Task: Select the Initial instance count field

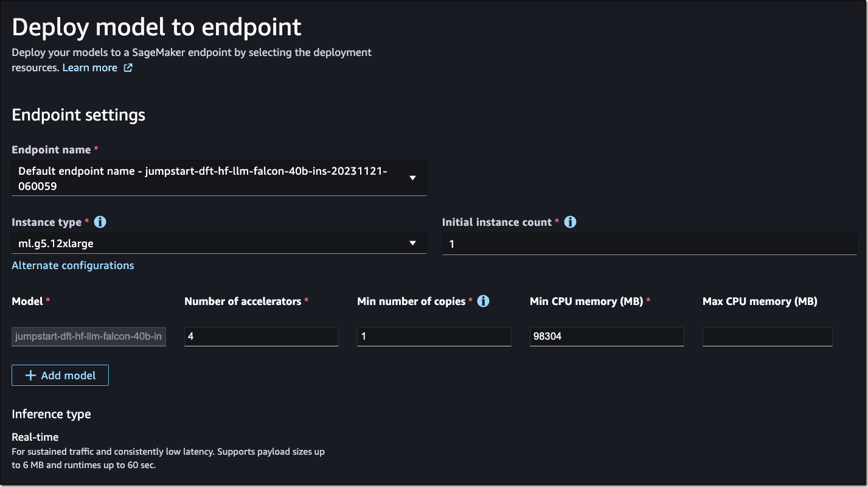Action: pos(648,242)
